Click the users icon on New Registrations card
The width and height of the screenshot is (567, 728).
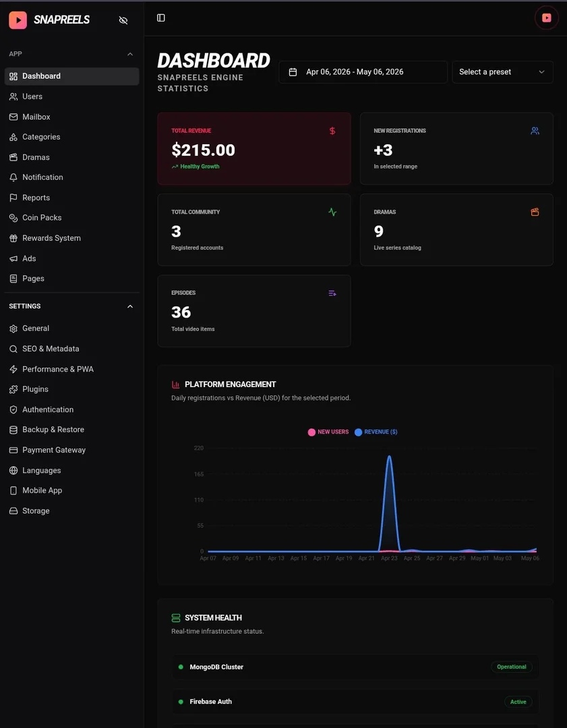[x=535, y=131]
